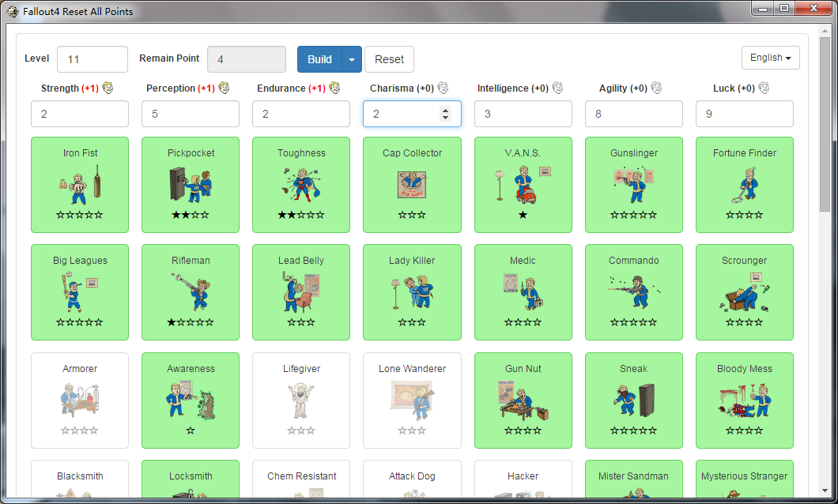The width and height of the screenshot is (838, 504).
Task: Select the Scrounger perk card
Action: 745,292
